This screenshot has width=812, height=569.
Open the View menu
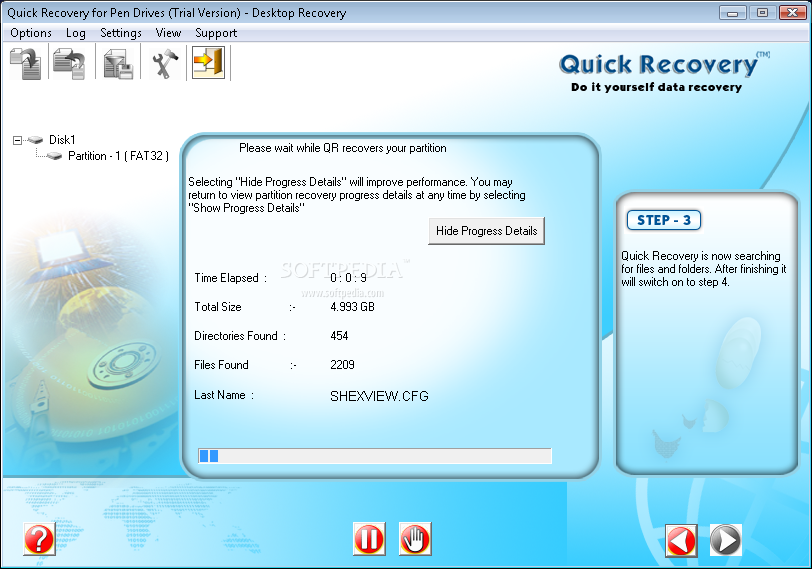pyautogui.click(x=168, y=33)
